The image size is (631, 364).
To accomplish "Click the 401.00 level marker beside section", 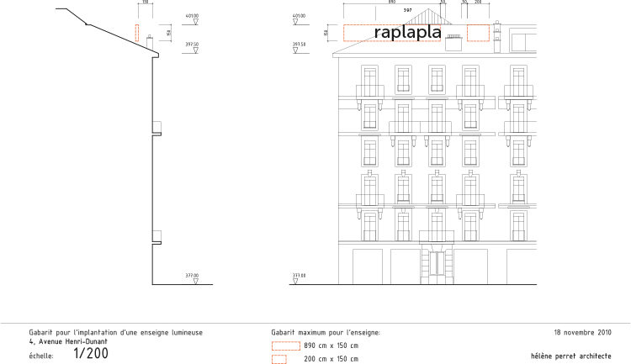I will point(194,19).
